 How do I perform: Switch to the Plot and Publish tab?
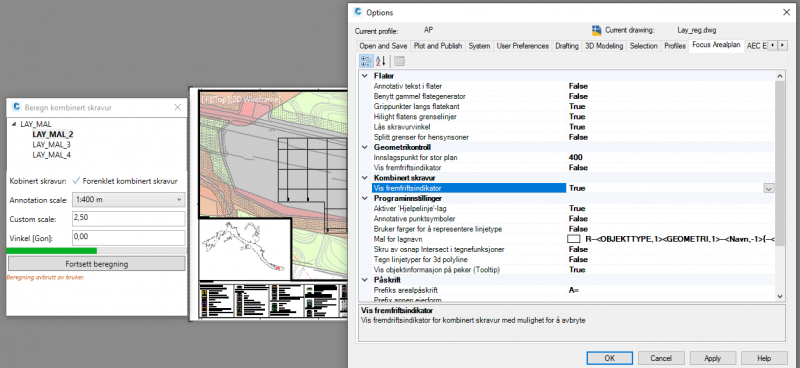click(x=438, y=46)
